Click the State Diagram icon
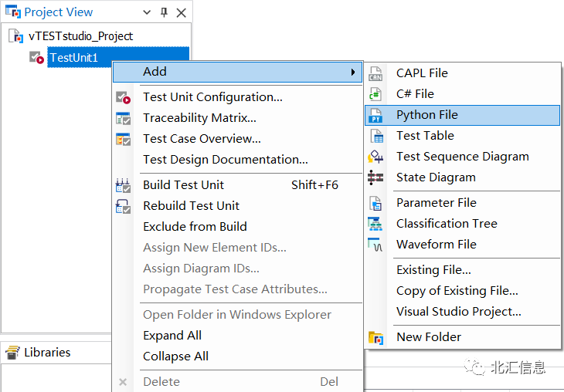 click(x=375, y=177)
